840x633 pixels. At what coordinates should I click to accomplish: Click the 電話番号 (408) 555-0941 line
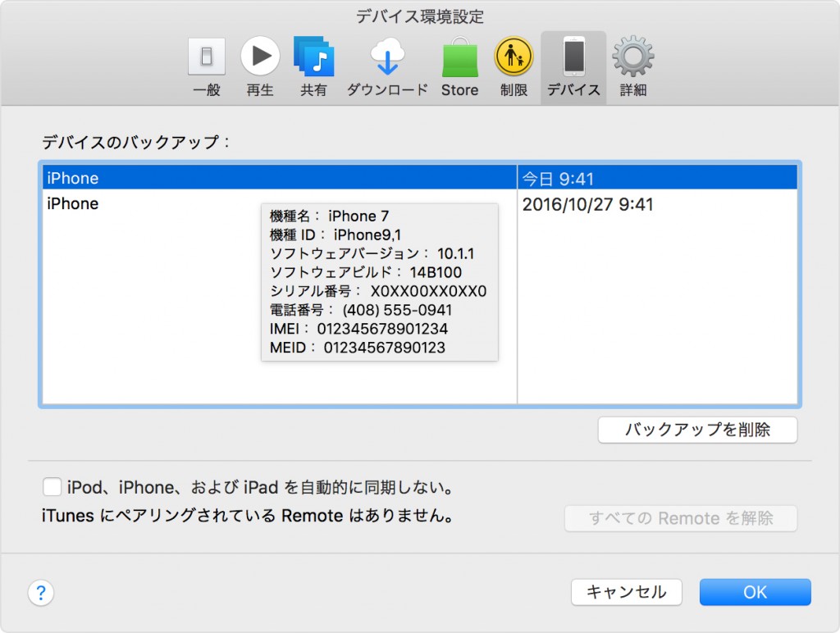[361, 310]
